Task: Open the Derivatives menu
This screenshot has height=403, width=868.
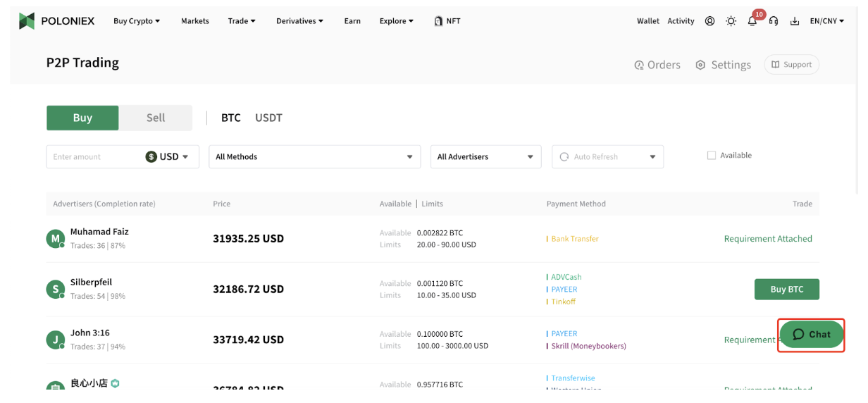Action: click(299, 21)
